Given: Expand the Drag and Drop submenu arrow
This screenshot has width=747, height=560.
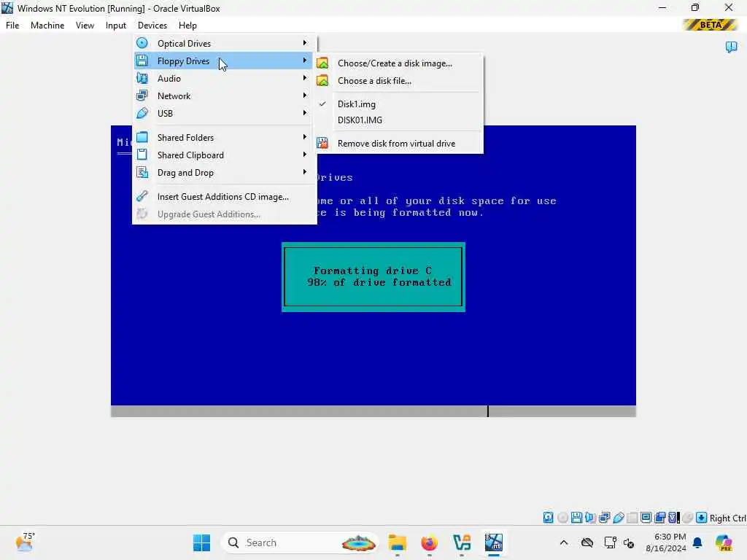Looking at the screenshot, I should coord(305,172).
